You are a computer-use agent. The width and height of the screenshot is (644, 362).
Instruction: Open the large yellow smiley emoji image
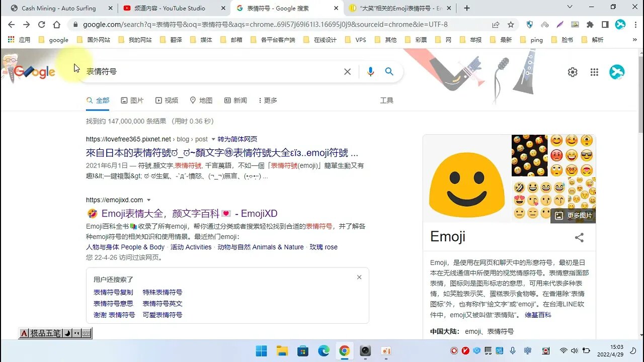(467, 178)
